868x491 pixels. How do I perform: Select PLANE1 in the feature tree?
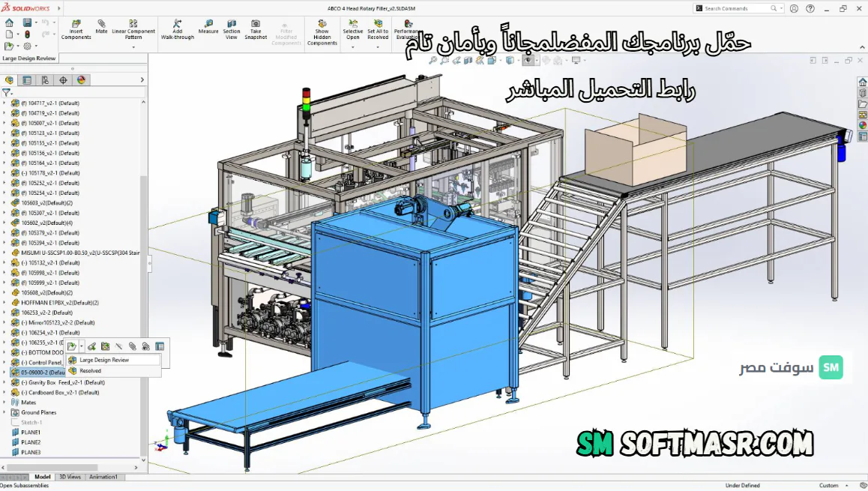coord(31,433)
